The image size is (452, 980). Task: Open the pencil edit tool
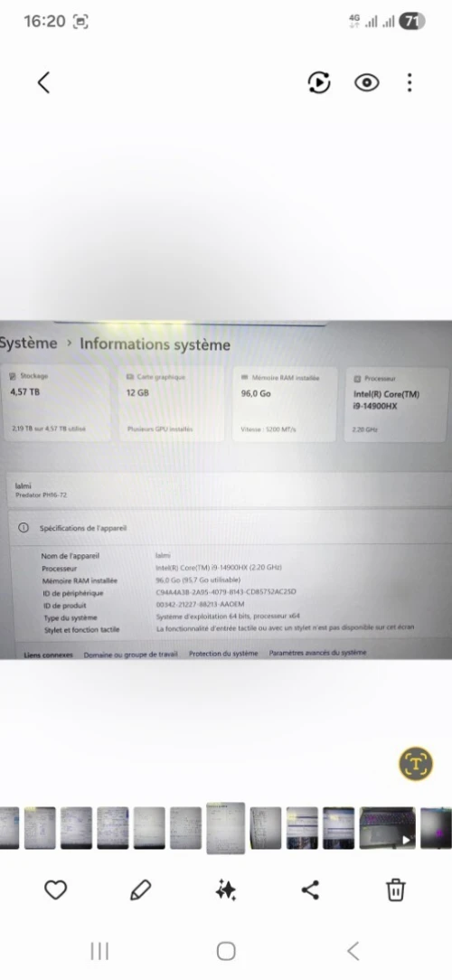[140, 890]
